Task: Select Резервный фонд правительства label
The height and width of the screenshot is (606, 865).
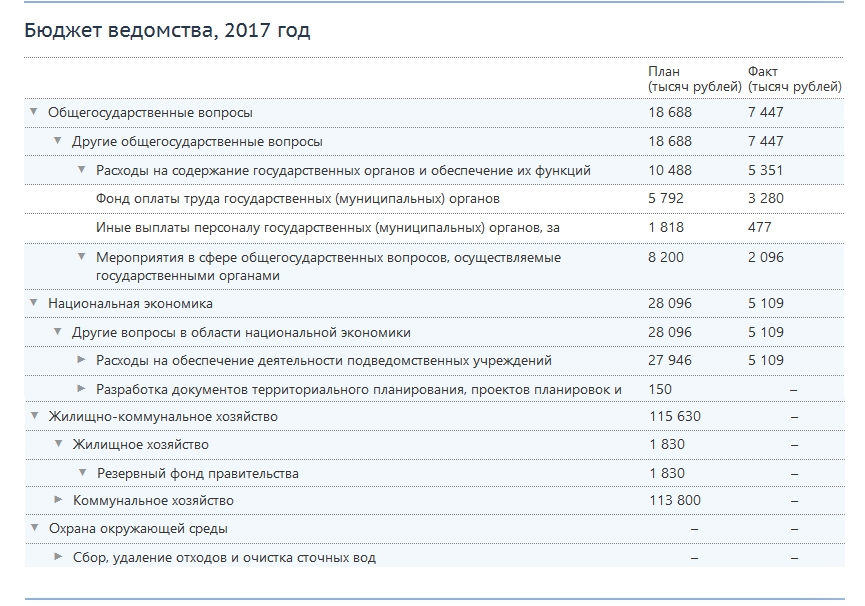Action: (198, 474)
